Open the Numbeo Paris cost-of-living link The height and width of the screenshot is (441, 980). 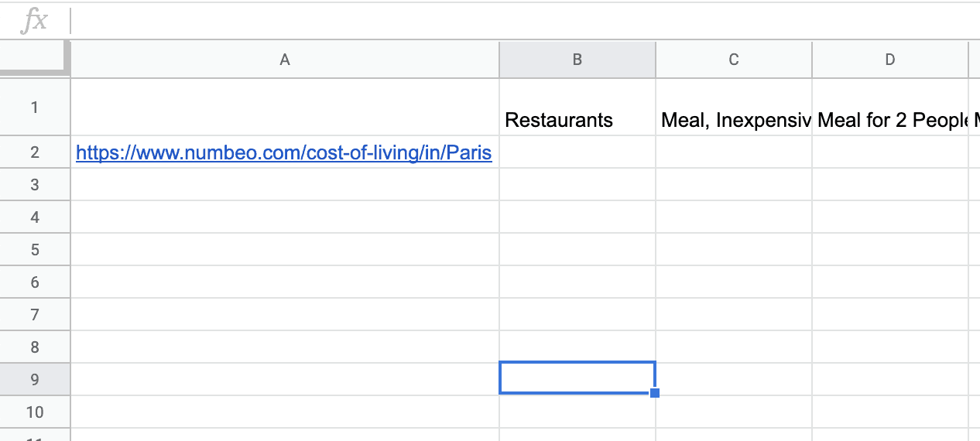[284, 152]
